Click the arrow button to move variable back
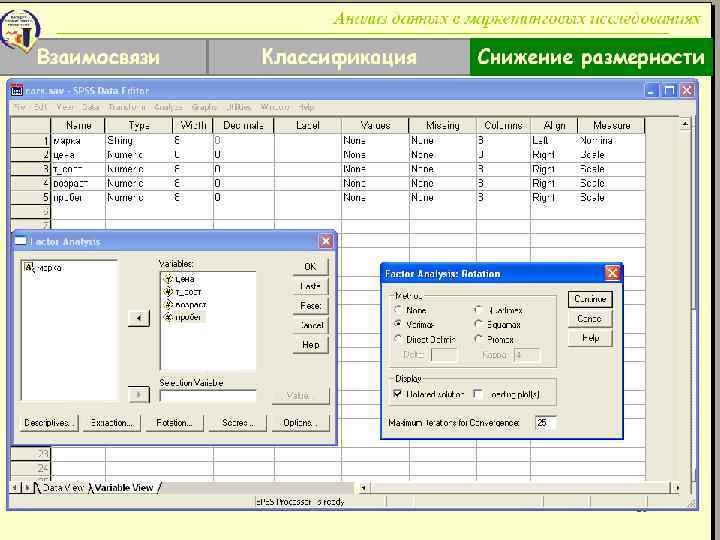The width and height of the screenshot is (720, 540). (139, 318)
